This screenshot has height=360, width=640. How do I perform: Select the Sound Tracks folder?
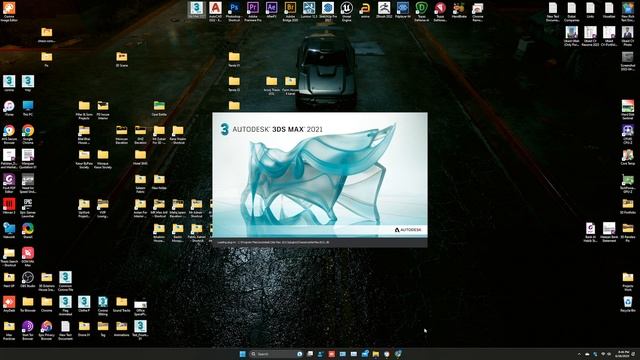pyautogui.click(x=122, y=304)
